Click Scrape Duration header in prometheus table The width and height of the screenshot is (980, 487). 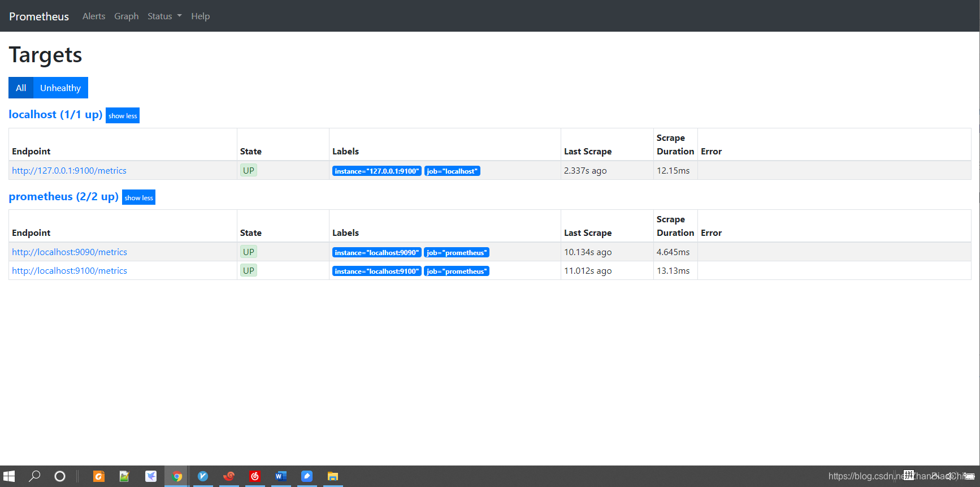coord(675,226)
